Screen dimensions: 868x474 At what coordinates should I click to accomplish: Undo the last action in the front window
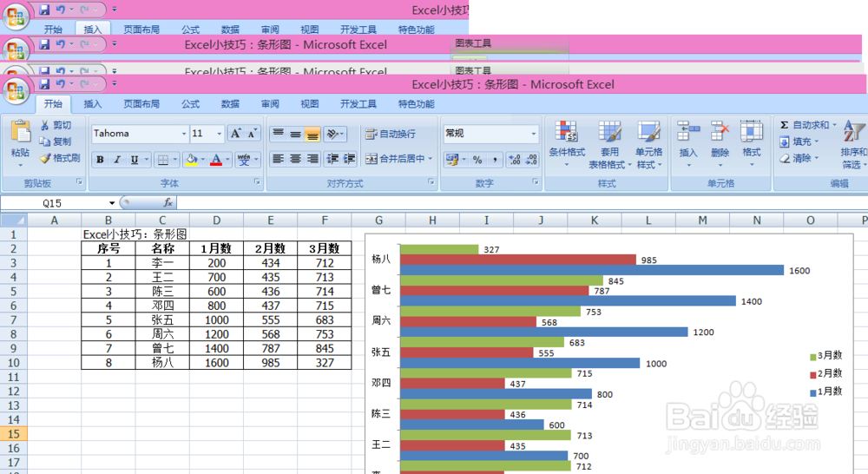61,84
